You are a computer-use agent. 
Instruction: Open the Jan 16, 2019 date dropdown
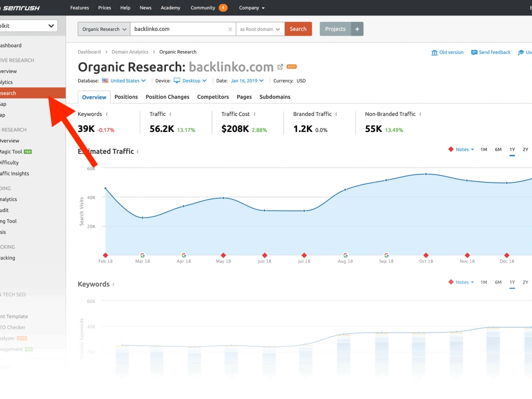tap(247, 81)
